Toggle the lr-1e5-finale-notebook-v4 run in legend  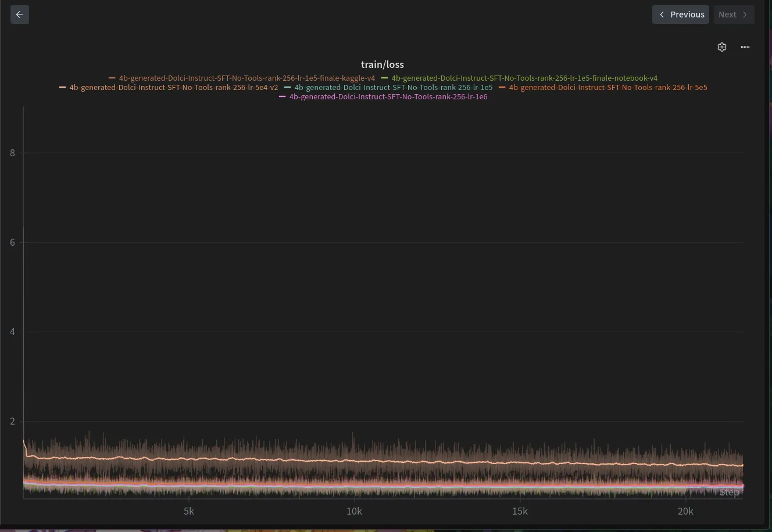pos(524,78)
